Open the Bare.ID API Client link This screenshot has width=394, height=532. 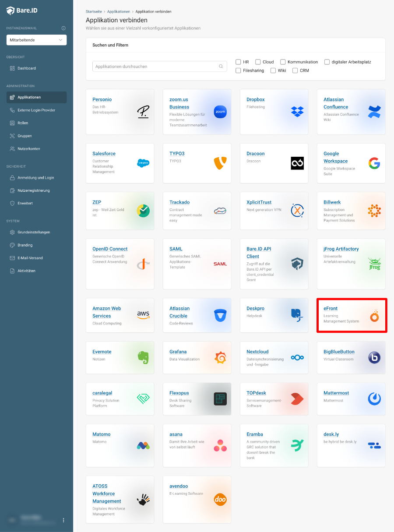tap(259, 253)
